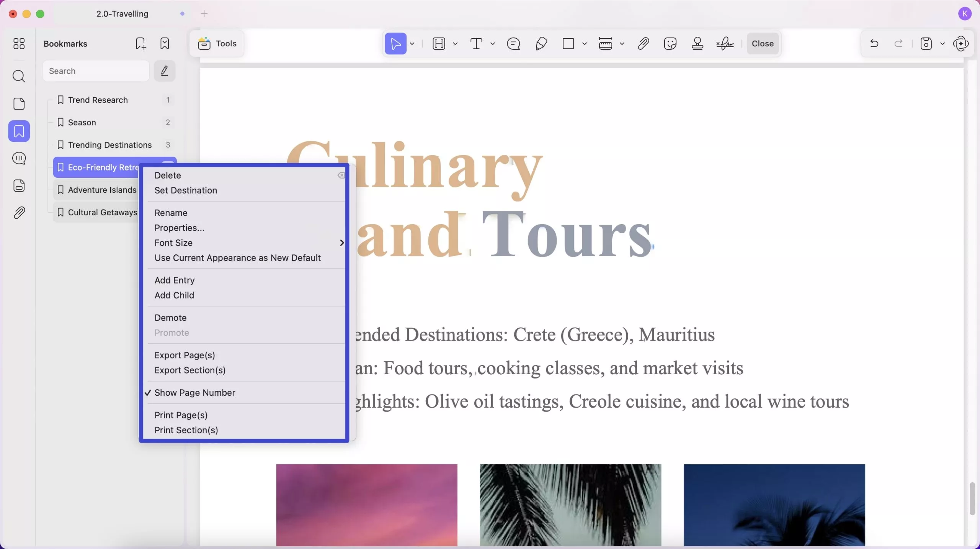
Task: Select the highlight text tool
Action: click(439, 44)
